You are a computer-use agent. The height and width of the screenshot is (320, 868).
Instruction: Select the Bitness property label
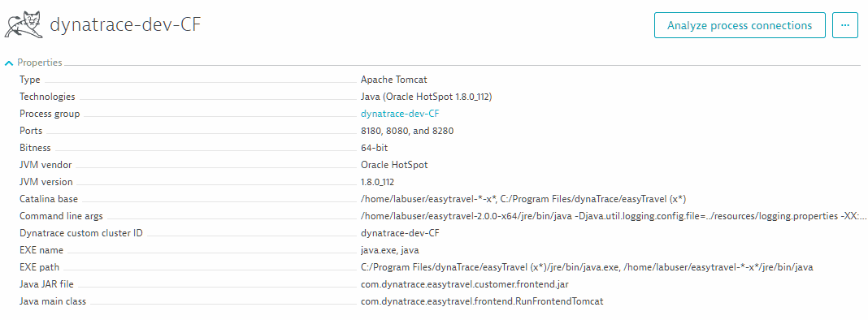[x=35, y=148]
